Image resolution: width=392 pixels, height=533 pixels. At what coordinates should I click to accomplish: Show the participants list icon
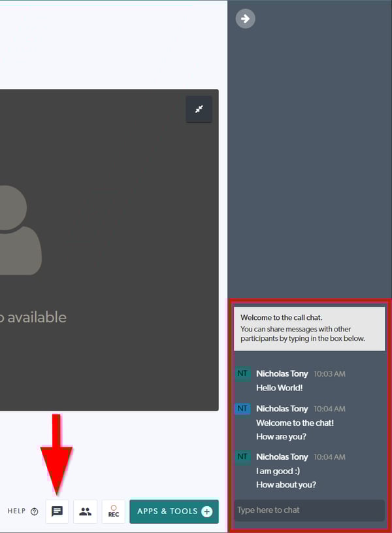(x=86, y=511)
